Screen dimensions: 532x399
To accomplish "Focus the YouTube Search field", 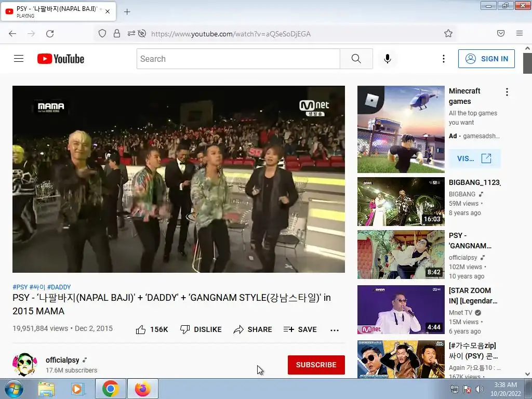I will (238, 59).
